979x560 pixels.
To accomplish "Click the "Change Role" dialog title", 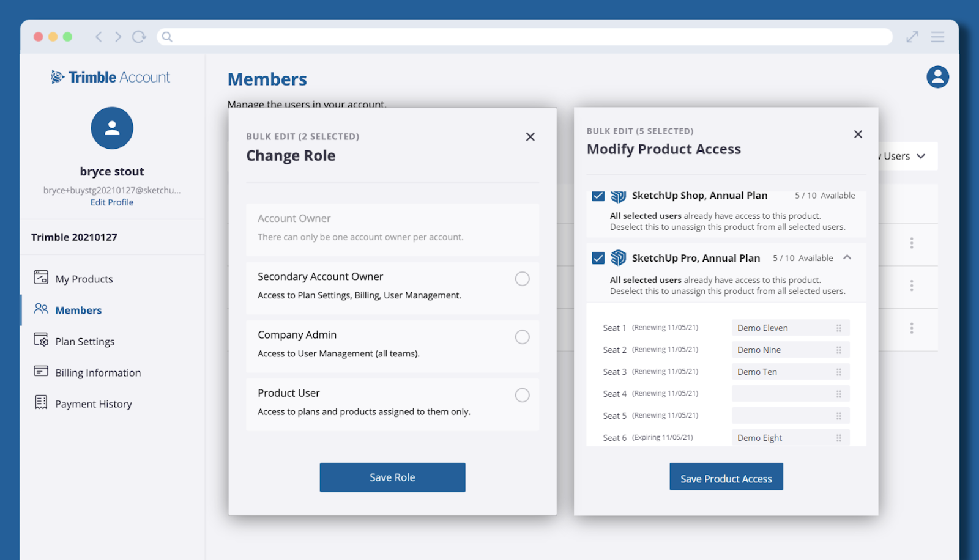I will [x=291, y=156].
